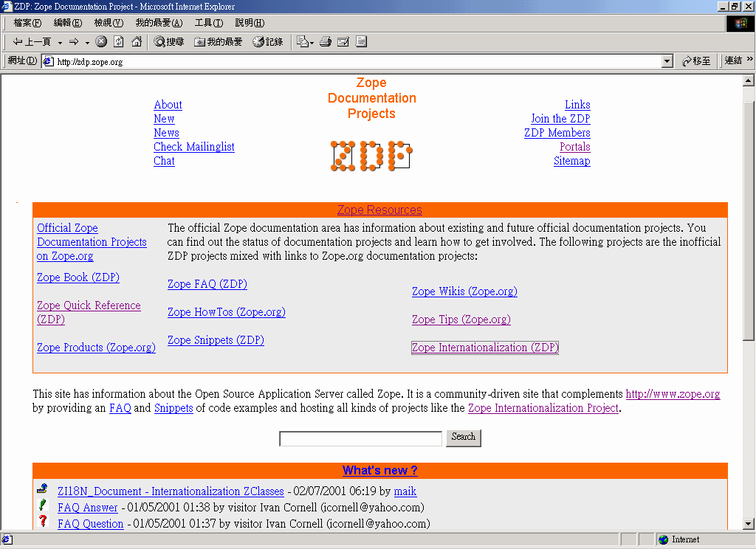Follow the Check Mailinglist link

pyautogui.click(x=194, y=147)
